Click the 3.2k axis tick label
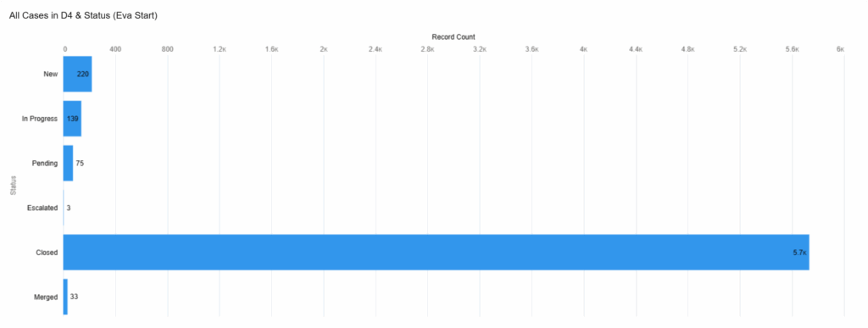868x328 pixels. [x=480, y=49]
